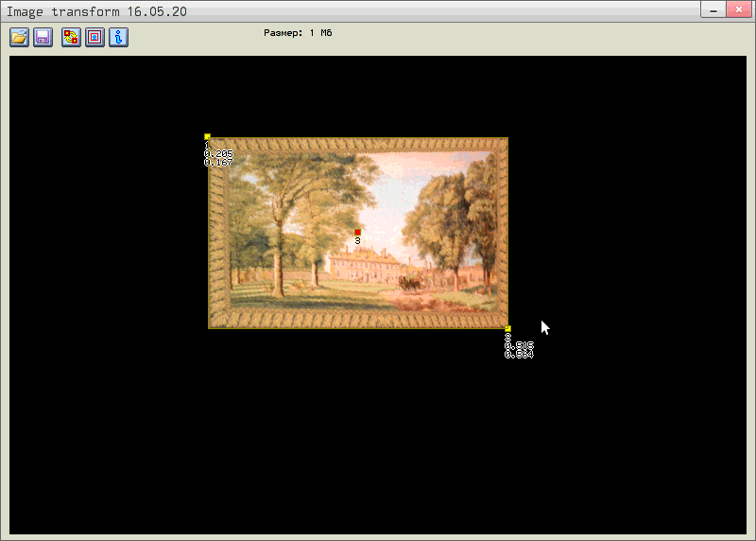
Task: Click the trees on painting's right side
Action: pyautogui.click(x=454, y=218)
